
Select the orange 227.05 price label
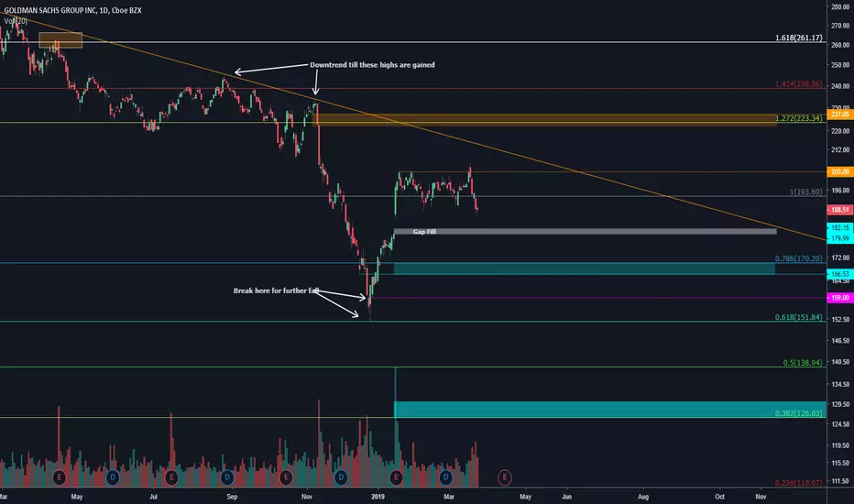pos(840,115)
